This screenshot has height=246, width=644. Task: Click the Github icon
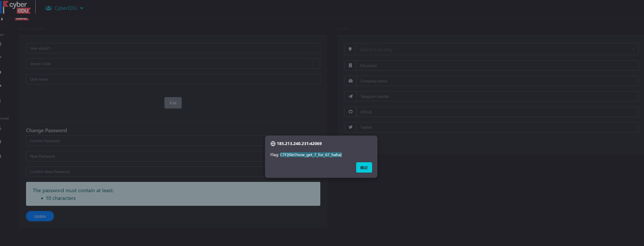(350, 112)
